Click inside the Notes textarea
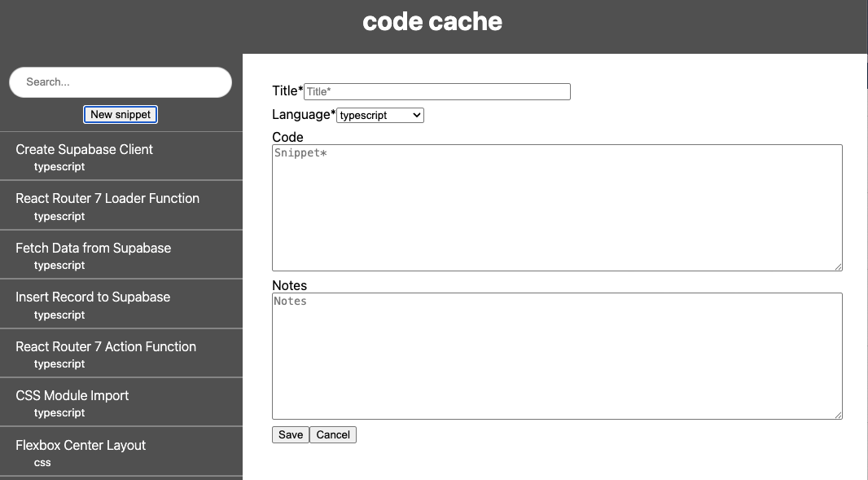868x480 pixels. 557,356
